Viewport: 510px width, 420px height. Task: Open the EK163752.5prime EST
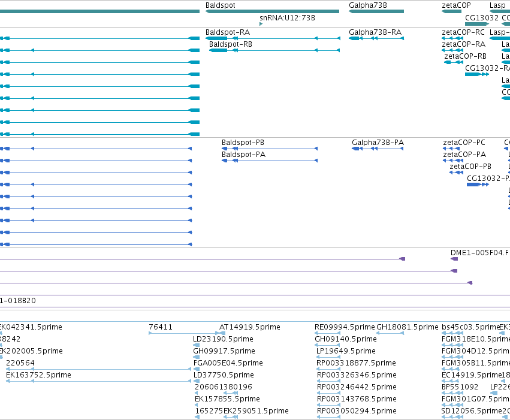coord(98,381)
